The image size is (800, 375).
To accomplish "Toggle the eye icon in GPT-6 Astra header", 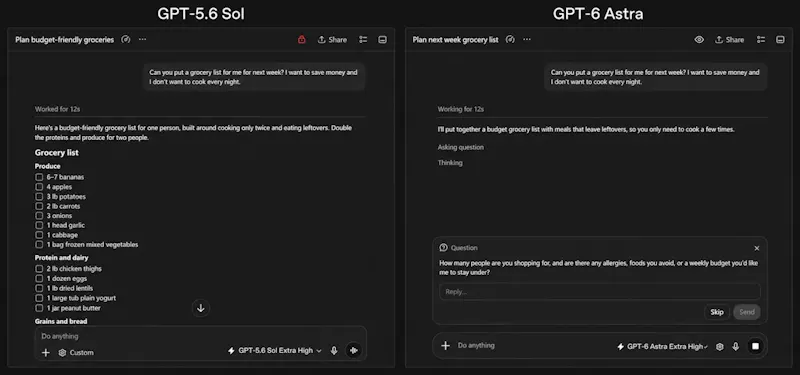I will pos(699,40).
